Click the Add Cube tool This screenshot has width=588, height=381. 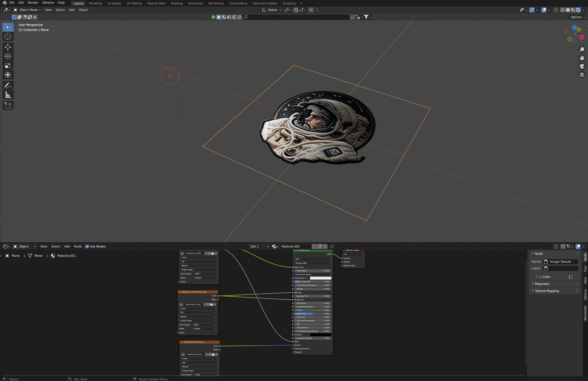point(8,106)
